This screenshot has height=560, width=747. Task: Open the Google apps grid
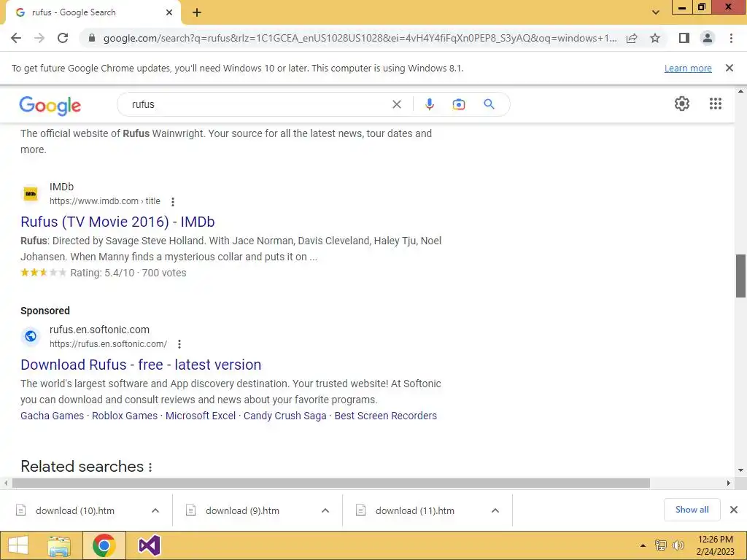point(716,104)
